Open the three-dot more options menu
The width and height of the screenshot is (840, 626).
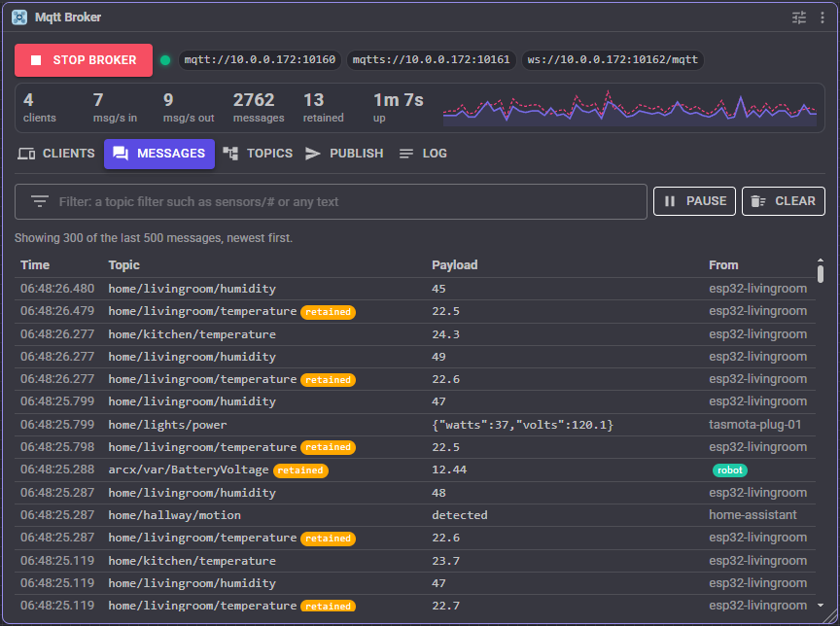pos(822,17)
